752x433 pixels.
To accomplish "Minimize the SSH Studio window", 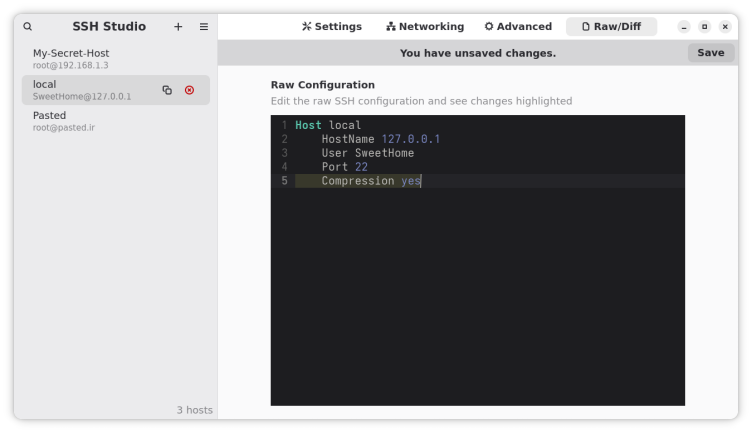I will (684, 27).
